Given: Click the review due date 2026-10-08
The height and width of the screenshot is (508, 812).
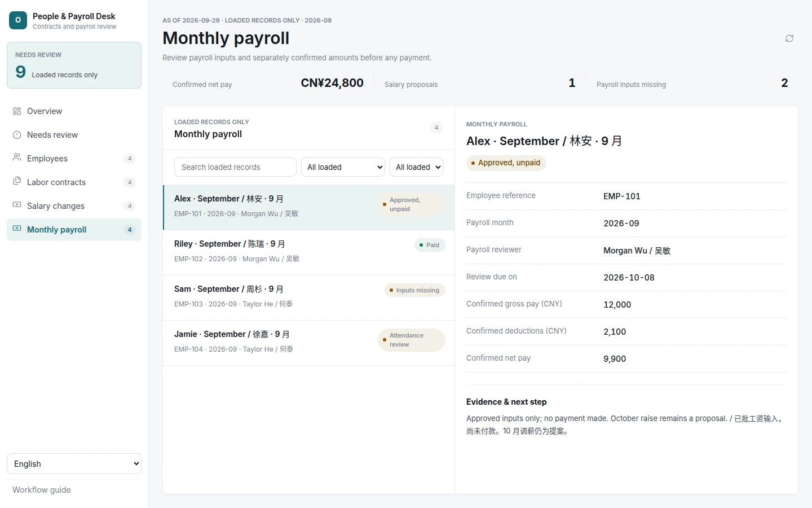Looking at the screenshot, I should click(x=629, y=278).
